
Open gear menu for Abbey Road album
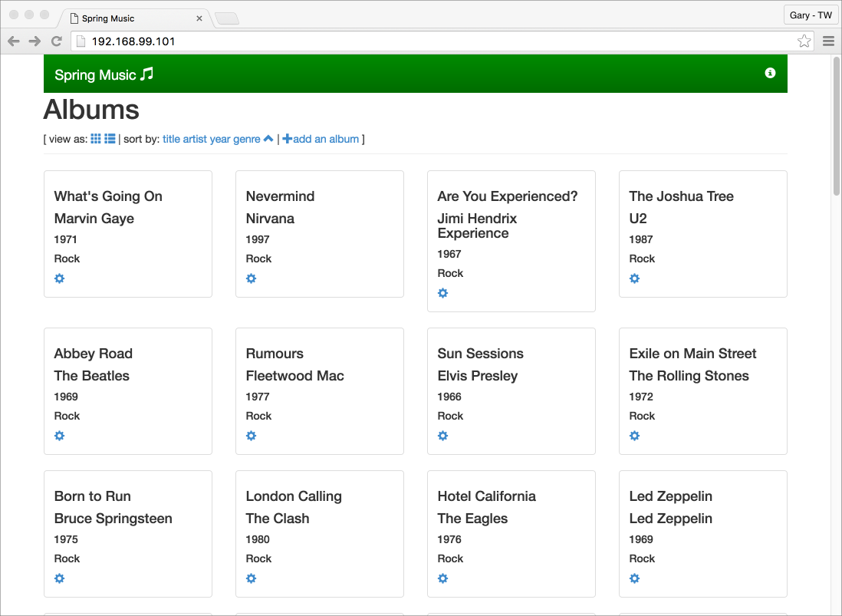pyautogui.click(x=59, y=436)
